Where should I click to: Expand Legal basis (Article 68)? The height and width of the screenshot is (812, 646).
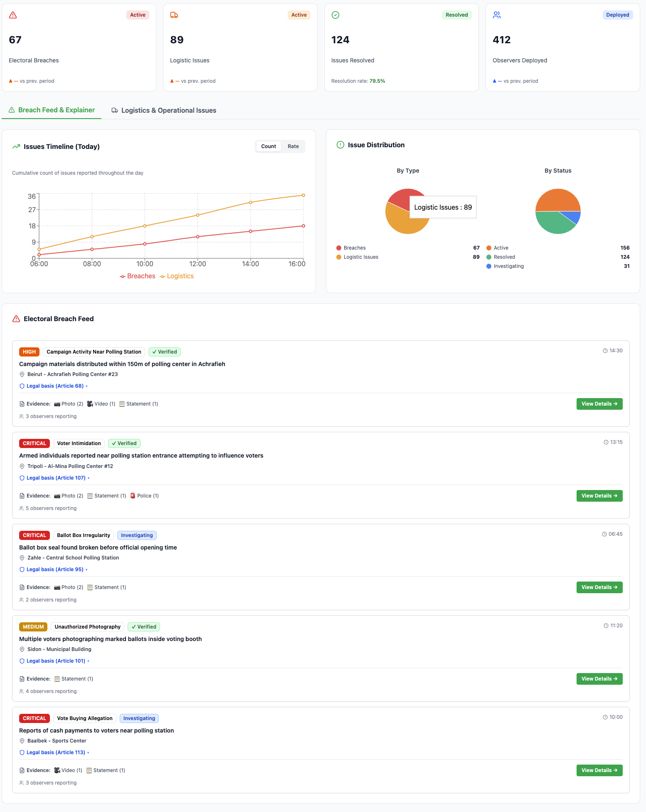click(54, 386)
